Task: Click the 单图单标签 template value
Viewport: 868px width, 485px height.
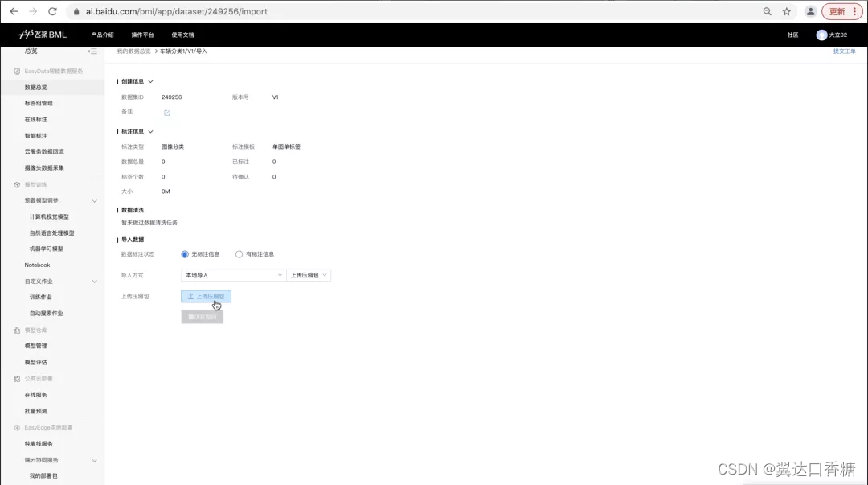Action: coord(286,147)
